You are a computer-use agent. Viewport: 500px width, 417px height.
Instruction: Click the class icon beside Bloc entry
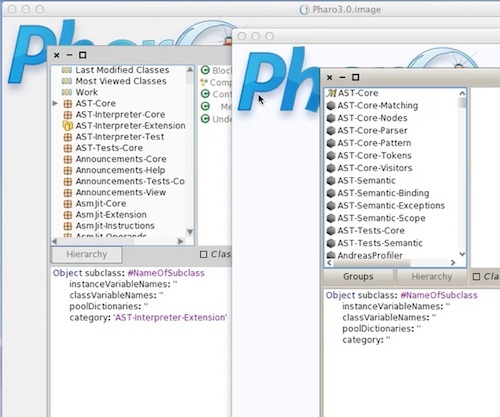205,70
